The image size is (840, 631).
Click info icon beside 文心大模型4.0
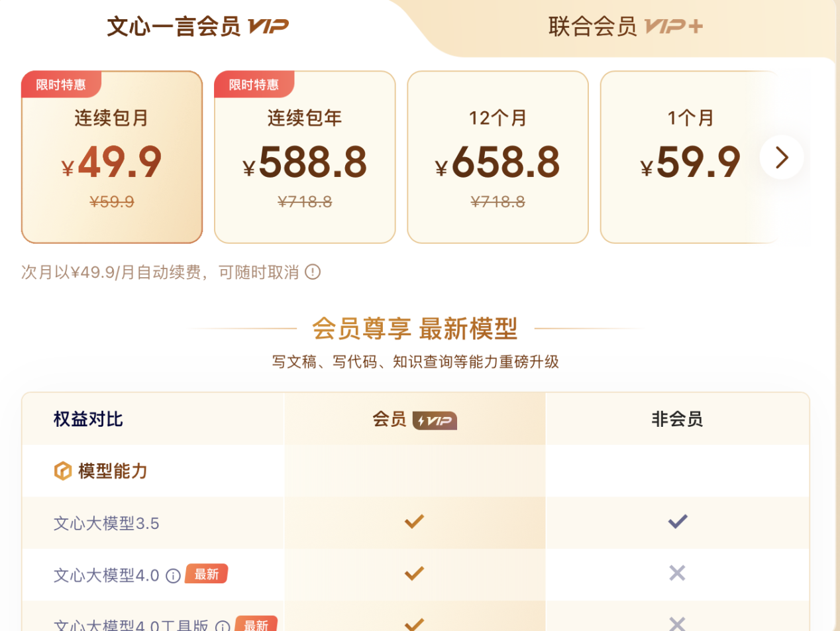coord(173,575)
